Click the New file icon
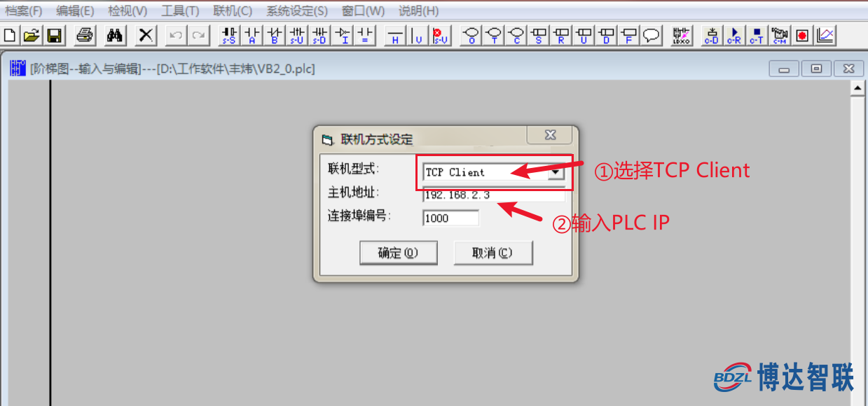Image resolution: width=868 pixels, height=406 pixels. click(9, 35)
